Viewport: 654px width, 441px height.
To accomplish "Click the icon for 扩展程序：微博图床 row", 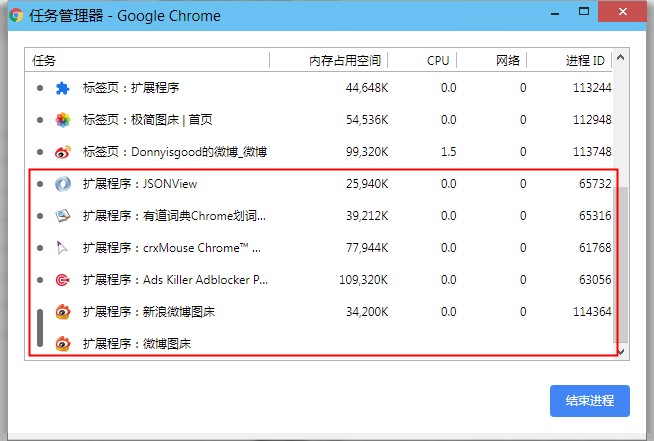I will click(63, 344).
